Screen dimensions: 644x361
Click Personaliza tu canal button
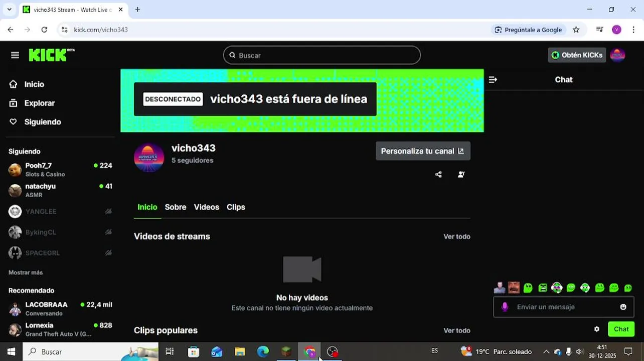(423, 151)
